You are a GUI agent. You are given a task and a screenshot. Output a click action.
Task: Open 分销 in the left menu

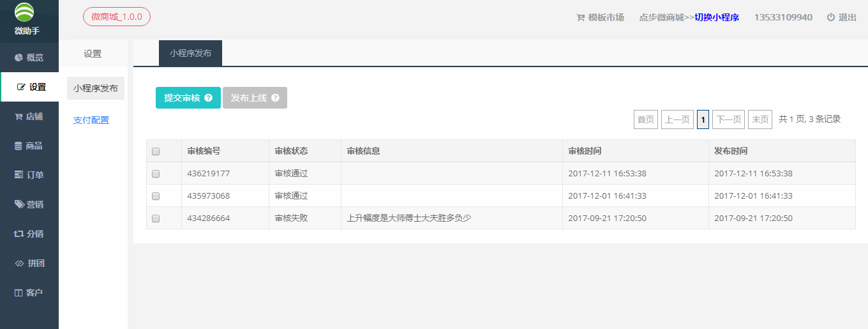(x=29, y=234)
